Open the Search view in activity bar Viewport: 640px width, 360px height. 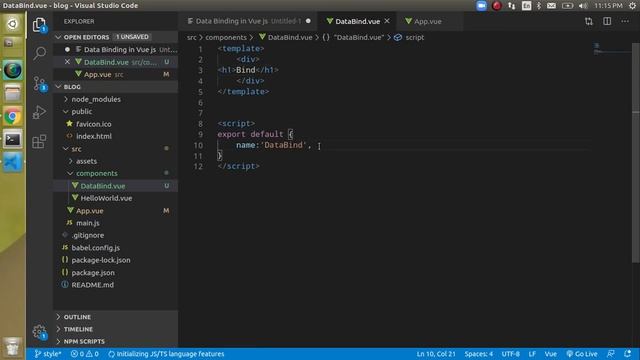(x=39, y=53)
